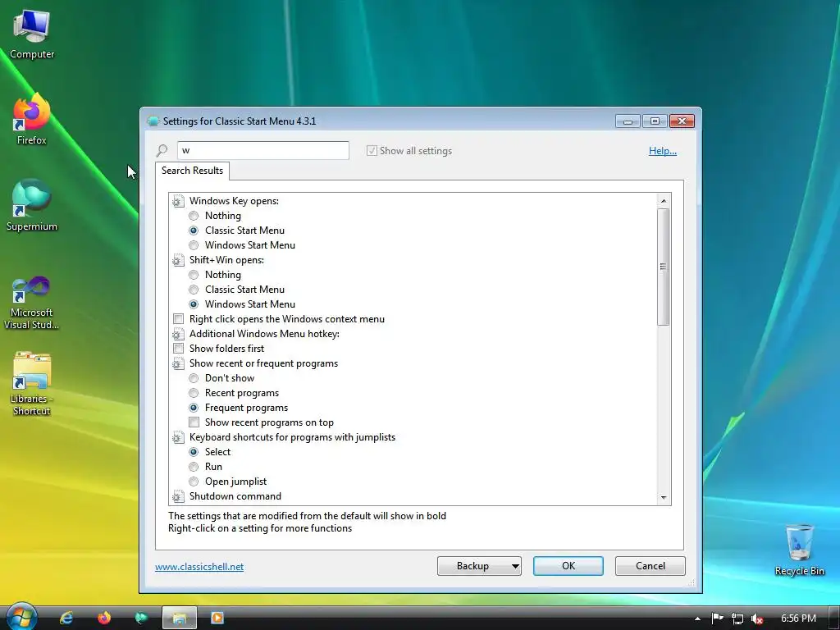
Task: Click the Additional Windows Menu hotkey setting
Action: [264, 334]
